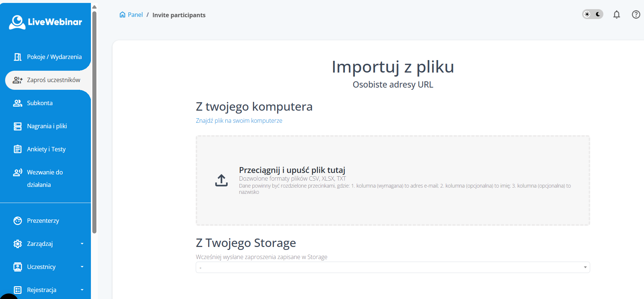Open the help question mark icon
This screenshot has width=644, height=299.
click(x=636, y=15)
